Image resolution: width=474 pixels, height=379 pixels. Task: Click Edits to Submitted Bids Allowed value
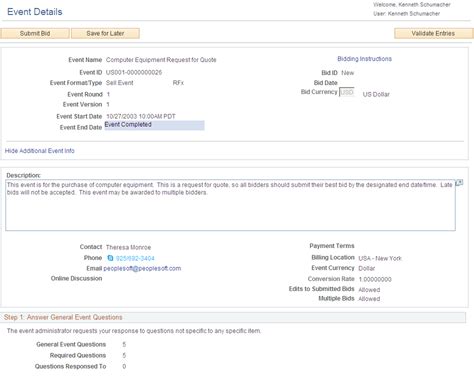pyautogui.click(x=369, y=290)
